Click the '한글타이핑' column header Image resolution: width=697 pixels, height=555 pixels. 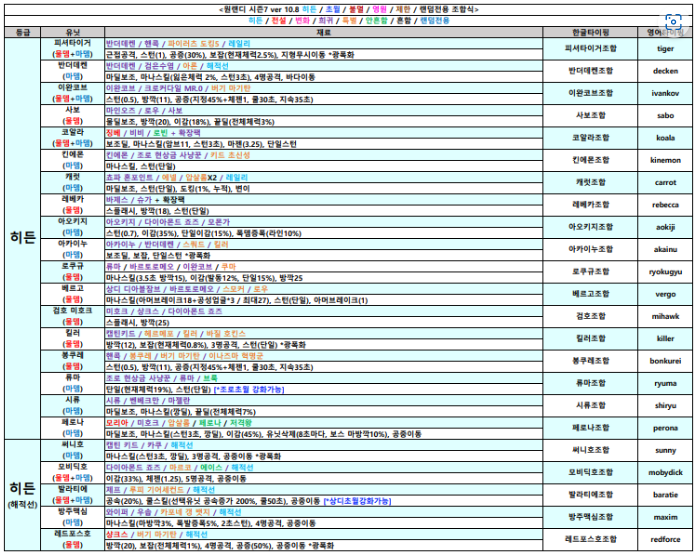click(590, 32)
